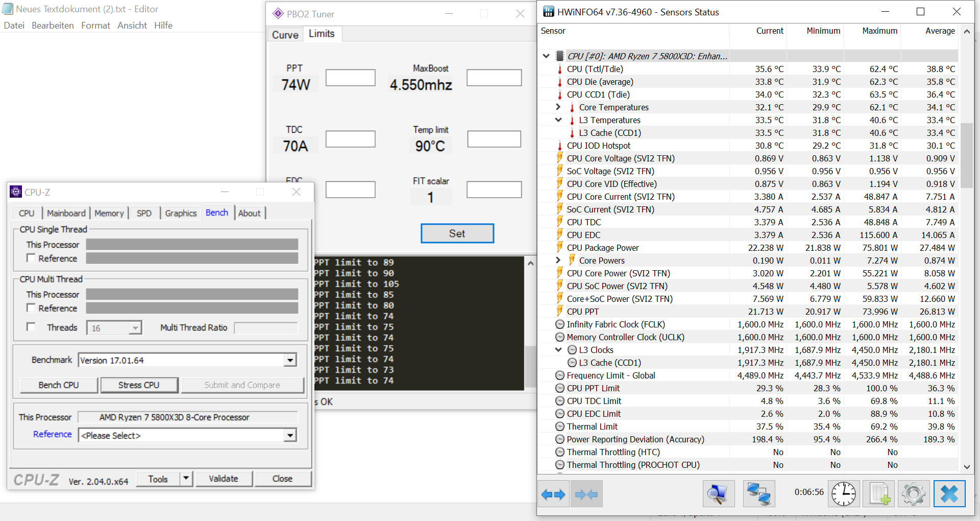Click circle icon beside Frequency Limit - Global
This screenshot has width=980, height=521.
coord(560,375)
